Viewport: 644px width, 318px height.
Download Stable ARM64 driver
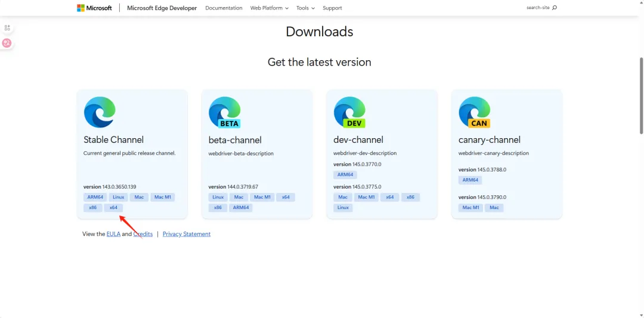point(95,197)
